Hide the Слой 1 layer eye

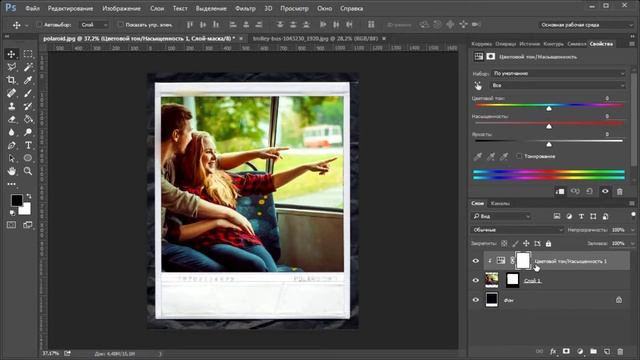(476, 280)
